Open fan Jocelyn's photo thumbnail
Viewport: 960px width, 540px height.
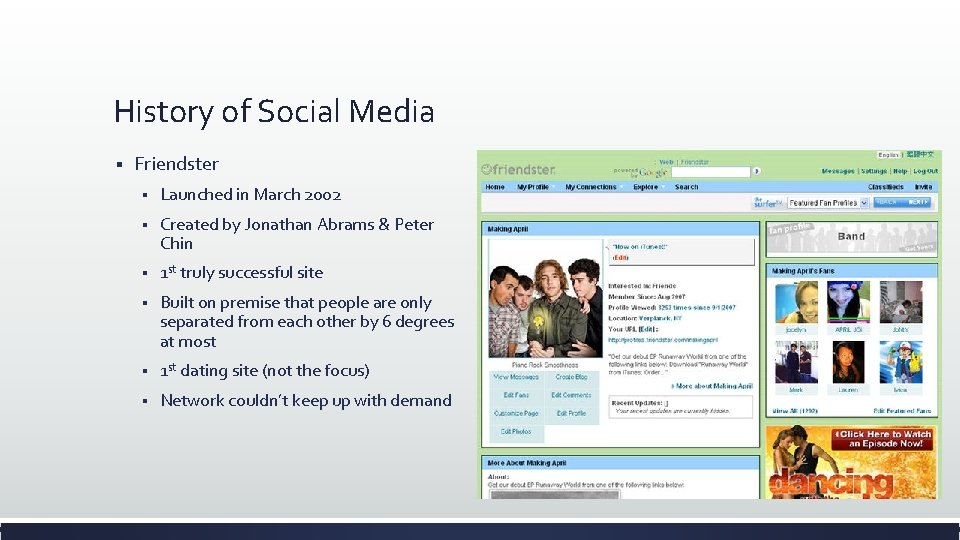(796, 302)
